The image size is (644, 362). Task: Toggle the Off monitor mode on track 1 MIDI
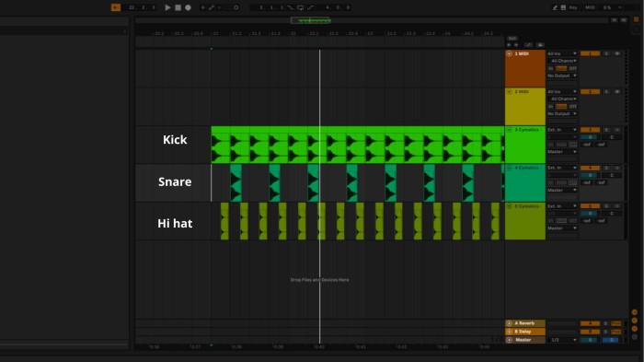click(x=573, y=68)
